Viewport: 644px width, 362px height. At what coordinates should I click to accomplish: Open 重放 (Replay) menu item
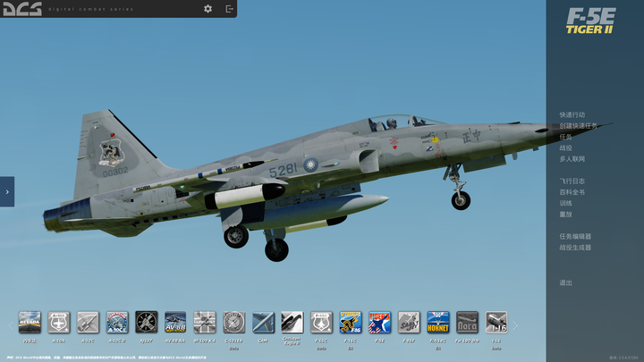pyautogui.click(x=565, y=215)
